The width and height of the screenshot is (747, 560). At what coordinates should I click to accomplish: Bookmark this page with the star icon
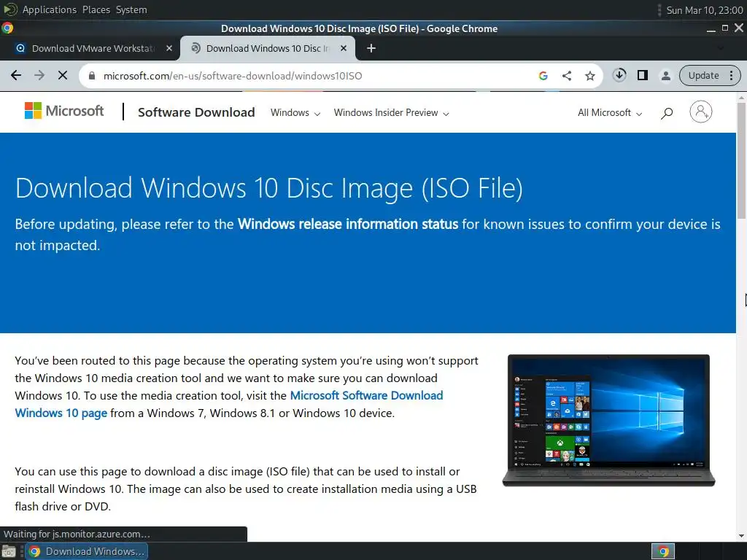589,76
